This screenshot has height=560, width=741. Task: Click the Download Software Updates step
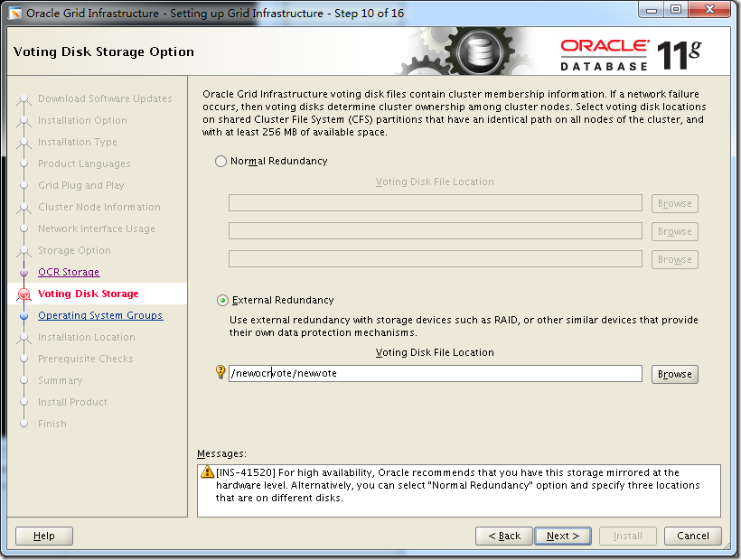pos(105,98)
